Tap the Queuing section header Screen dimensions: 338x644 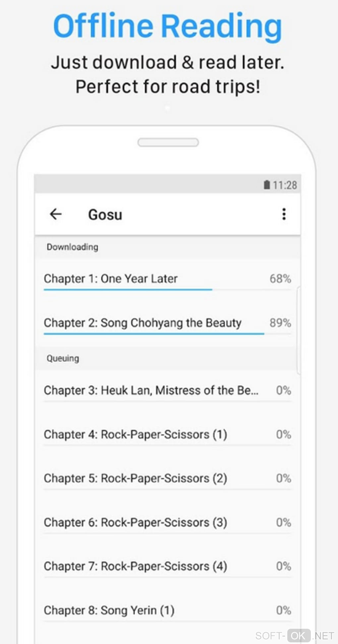[63, 358]
